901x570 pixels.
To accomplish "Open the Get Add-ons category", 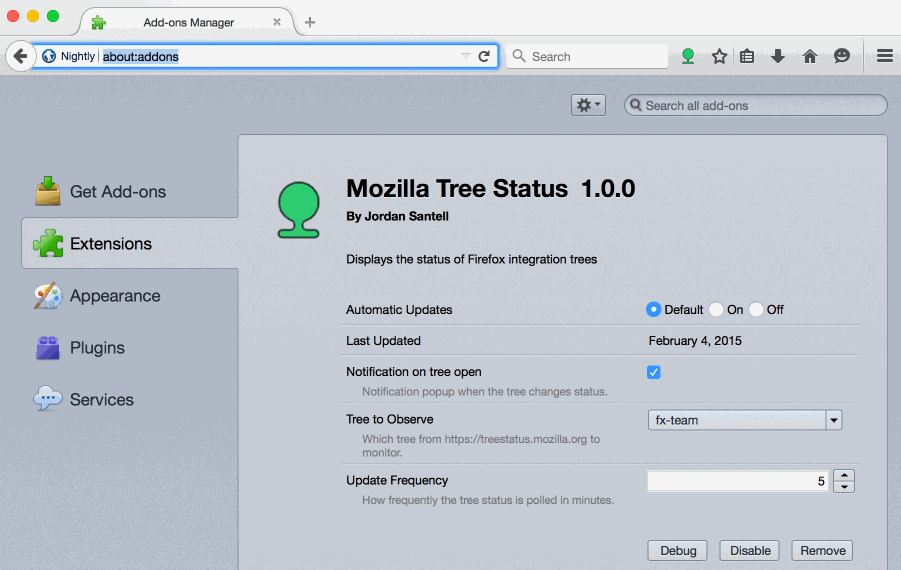I will tap(129, 191).
